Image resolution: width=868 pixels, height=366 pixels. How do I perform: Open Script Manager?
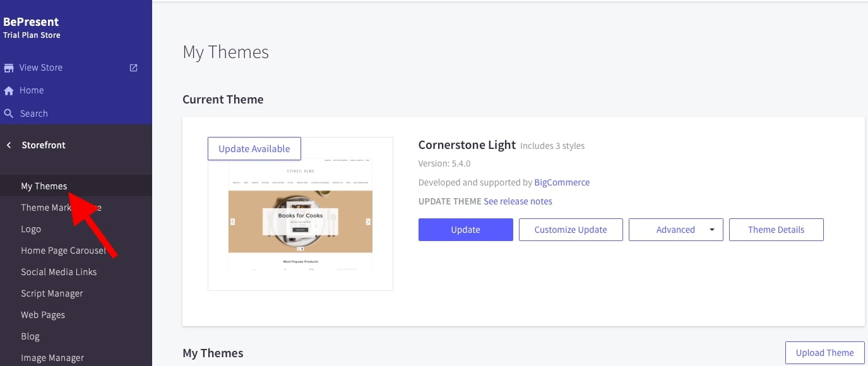point(52,293)
